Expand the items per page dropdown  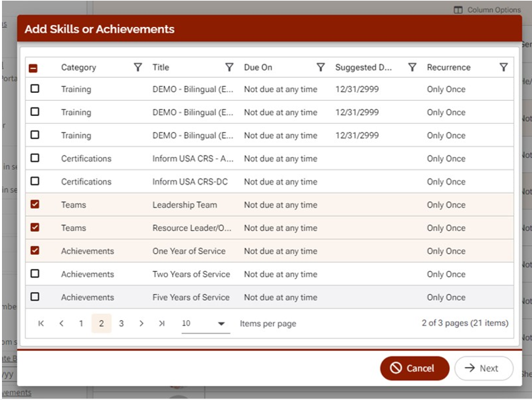[x=221, y=324]
